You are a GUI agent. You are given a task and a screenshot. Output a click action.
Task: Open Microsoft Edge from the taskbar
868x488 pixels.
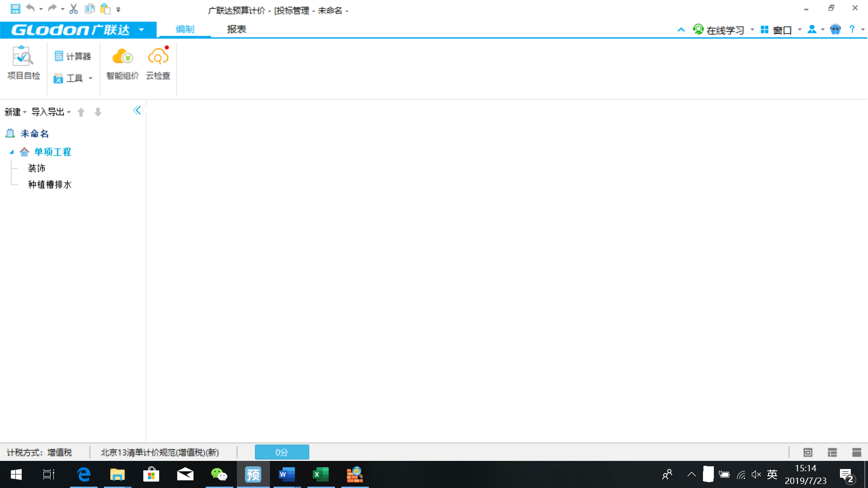(84, 474)
